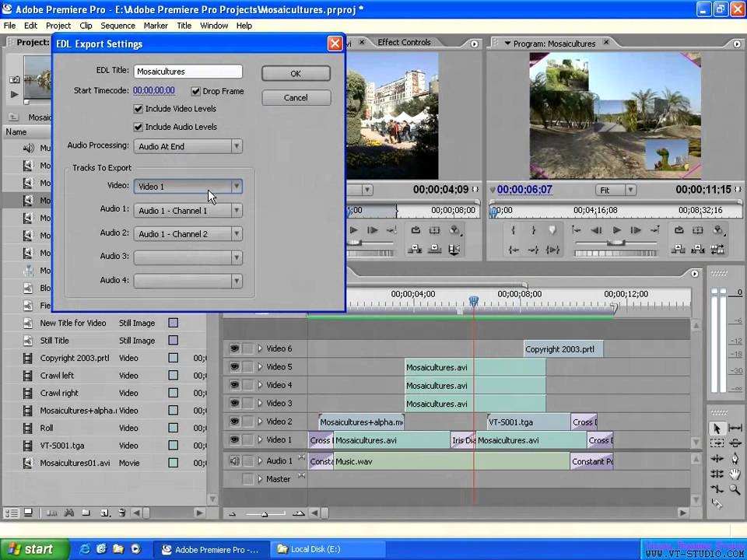Select the Zoom magnifier tool
This screenshot has height=560, width=747.
[735, 489]
